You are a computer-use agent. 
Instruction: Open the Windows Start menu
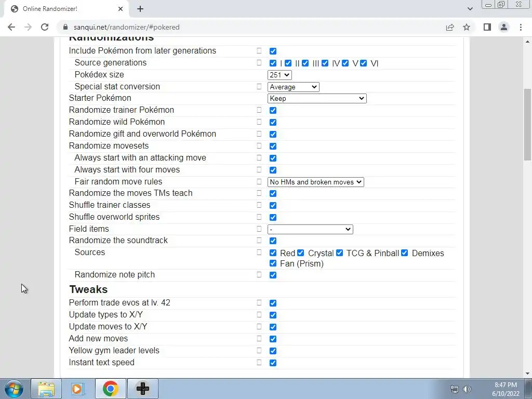point(14,389)
